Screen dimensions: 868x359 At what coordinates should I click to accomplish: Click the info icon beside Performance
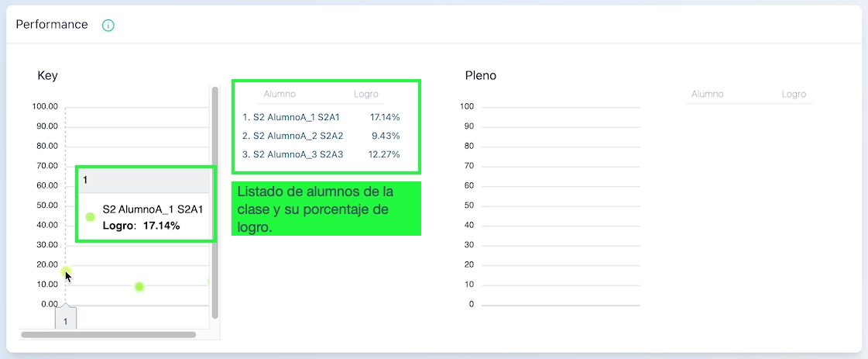108,25
